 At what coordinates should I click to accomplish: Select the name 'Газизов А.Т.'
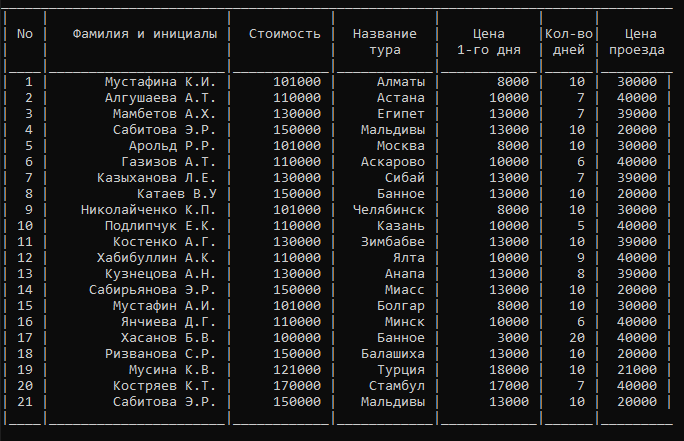tap(168, 162)
